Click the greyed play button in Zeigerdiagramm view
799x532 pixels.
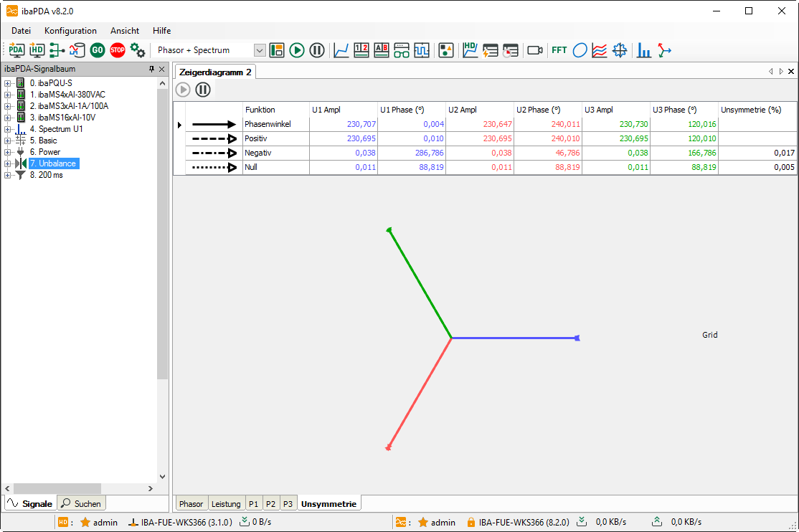183,90
